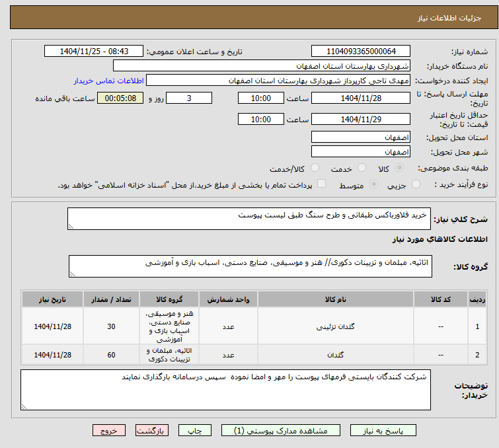Screen dimensions: 499x448
Task: Click the هنر و موسیقی group cell
Action: pyautogui.click(x=169, y=326)
